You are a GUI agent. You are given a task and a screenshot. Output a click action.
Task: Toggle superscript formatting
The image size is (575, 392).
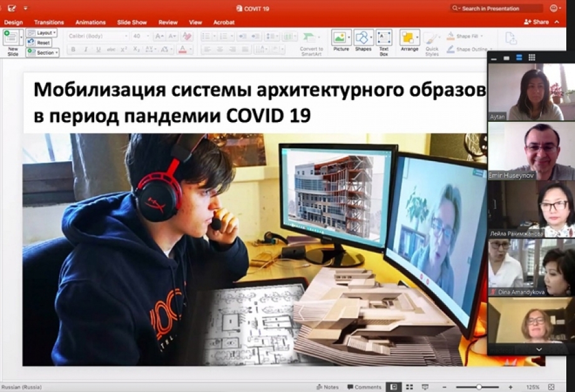(x=124, y=49)
